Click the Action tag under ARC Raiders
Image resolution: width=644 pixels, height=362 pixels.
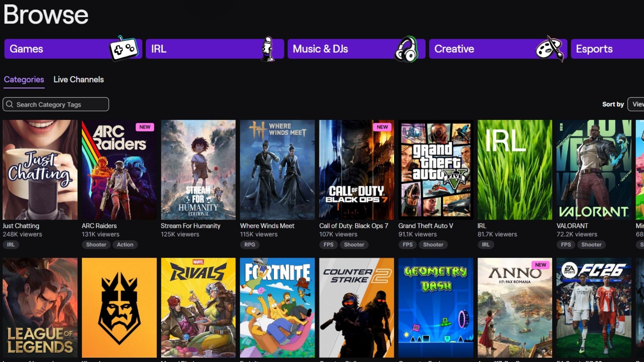125,245
